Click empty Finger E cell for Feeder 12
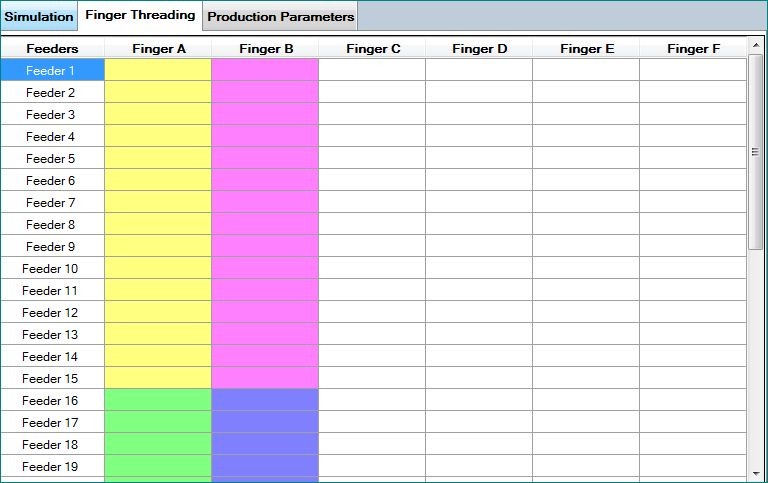This screenshot has height=483, width=768. pyautogui.click(x=586, y=313)
